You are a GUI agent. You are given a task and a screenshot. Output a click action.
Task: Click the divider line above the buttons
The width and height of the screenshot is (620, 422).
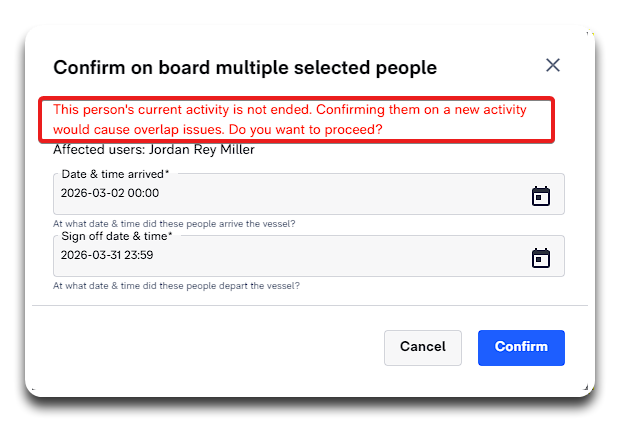(x=310, y=305)
